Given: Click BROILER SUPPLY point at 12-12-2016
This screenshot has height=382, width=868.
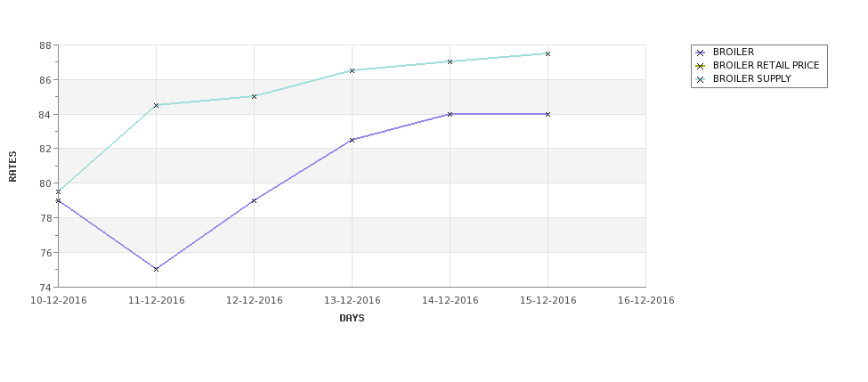Looking at the screenshot, I should pos(254,96).
